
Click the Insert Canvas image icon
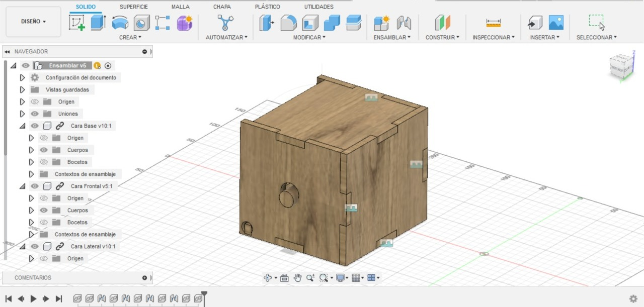click(556, 23)
